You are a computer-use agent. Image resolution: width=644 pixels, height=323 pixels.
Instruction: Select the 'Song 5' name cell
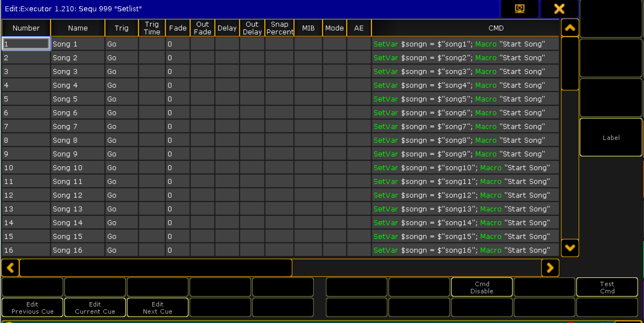[78, 99]
